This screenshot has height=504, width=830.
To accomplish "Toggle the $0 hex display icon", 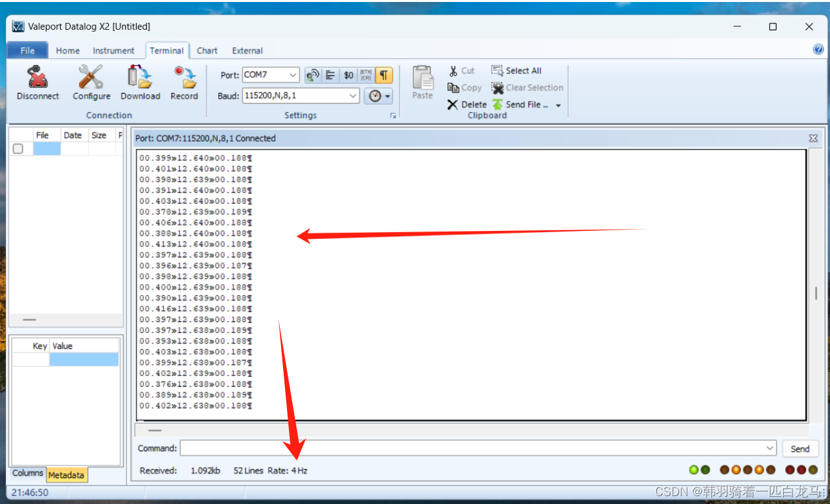I will 348,75.
